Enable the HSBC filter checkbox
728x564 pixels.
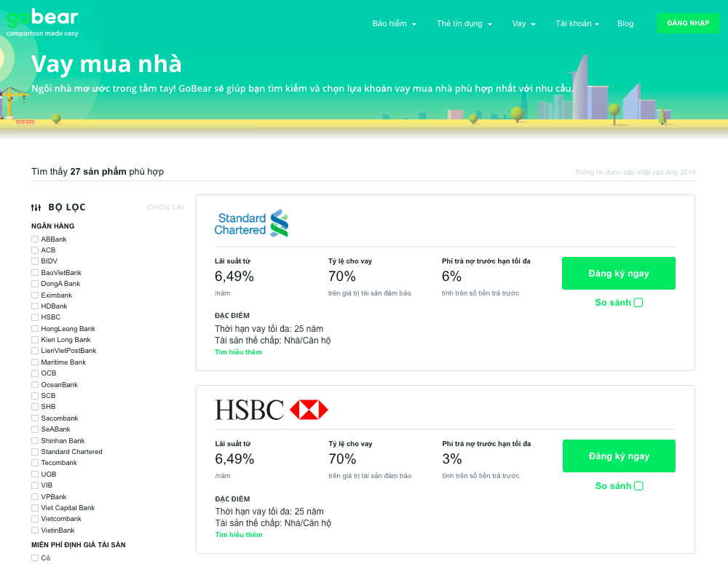35,317
